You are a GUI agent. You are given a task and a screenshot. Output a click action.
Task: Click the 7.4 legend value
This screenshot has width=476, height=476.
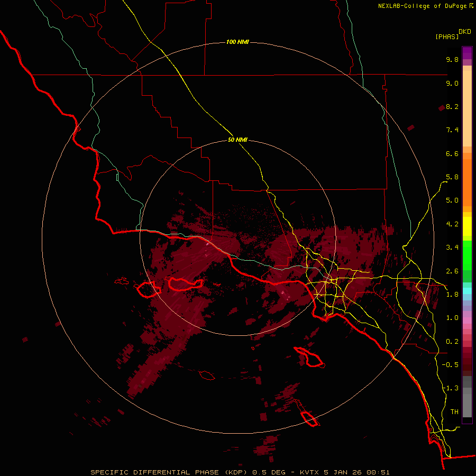click(452, 130)
